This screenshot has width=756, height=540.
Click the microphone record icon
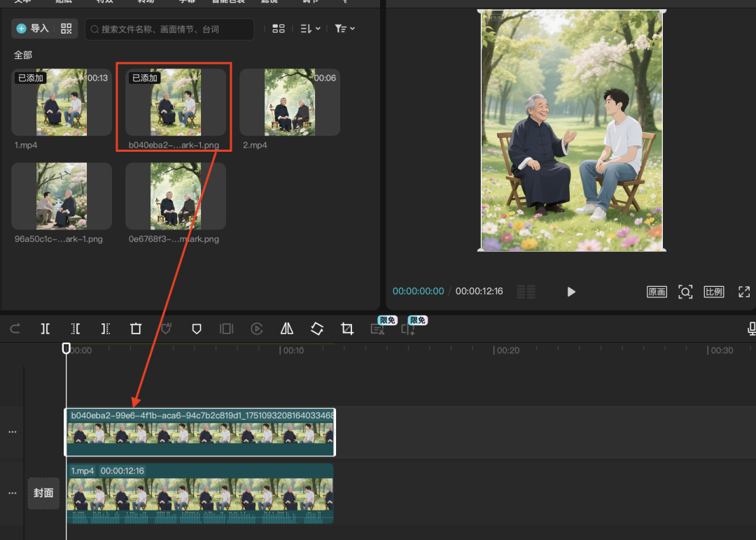(752, 329)
